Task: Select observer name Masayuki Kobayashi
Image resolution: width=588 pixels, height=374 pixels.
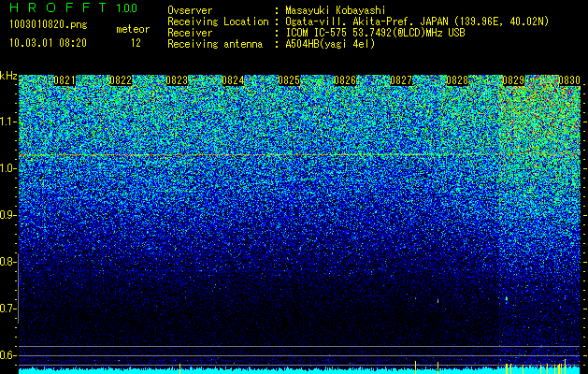Action: (335, 10)
